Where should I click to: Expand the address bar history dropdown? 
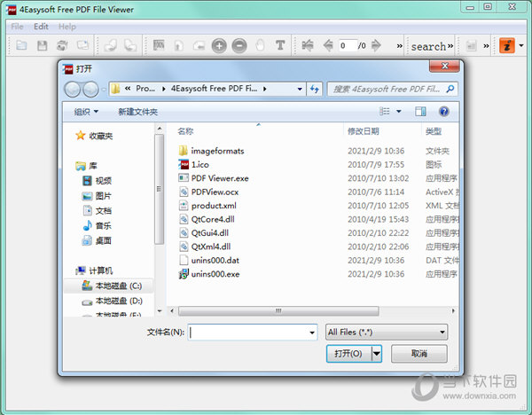click(x=300, y=89)
